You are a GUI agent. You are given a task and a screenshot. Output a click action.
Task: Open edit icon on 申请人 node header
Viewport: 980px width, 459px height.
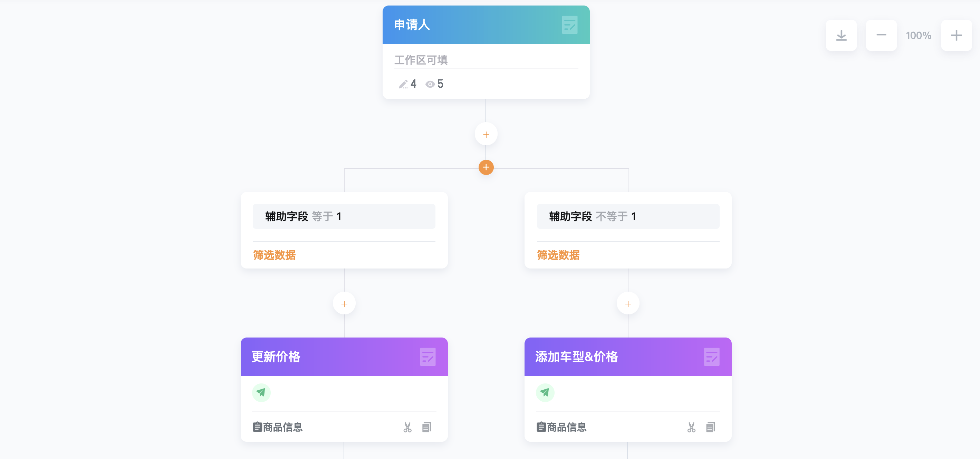click(x=569, y=25)
